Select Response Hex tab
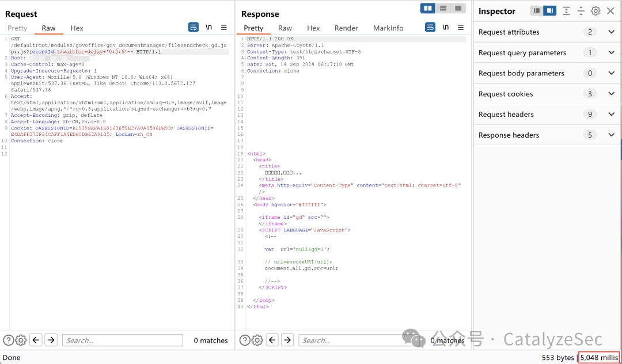This screenshot has height=364, width=622. tap(313, 28)
